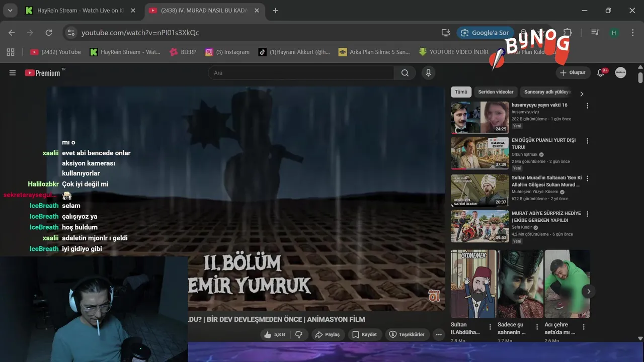This screenshot has width=644, height=362.
Task: Open new tab with plus button
Action: coord(275,11)
